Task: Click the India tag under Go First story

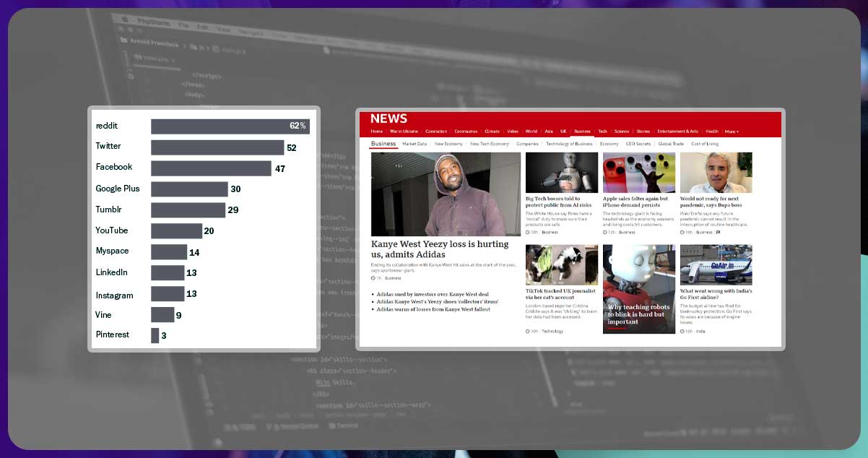Action: tap(700, 332)
